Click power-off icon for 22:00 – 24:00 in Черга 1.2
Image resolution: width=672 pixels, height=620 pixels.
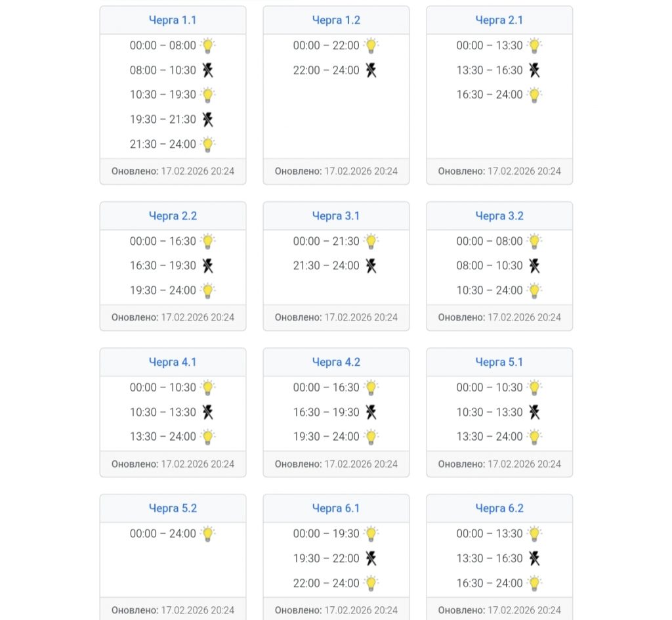tap(371, 70)
